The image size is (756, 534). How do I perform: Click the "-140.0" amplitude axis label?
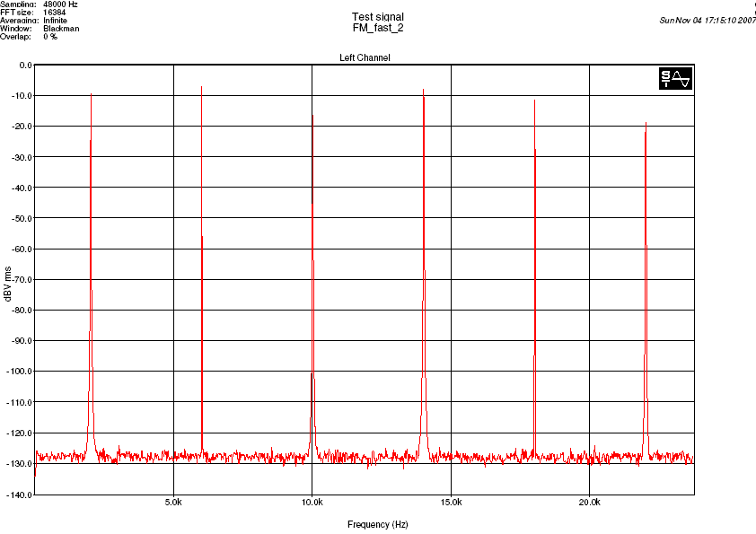(19, 495)
